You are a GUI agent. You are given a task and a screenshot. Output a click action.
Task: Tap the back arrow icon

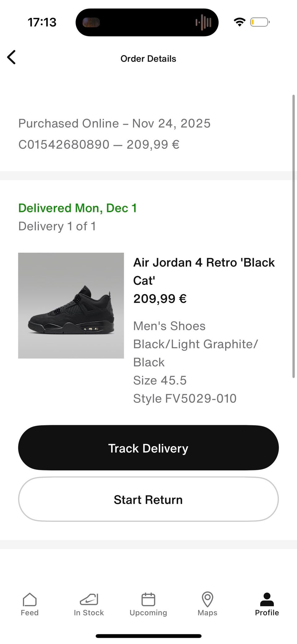11,57
